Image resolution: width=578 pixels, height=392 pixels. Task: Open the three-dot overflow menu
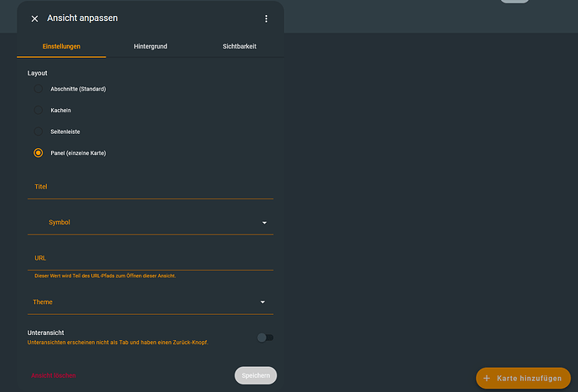coord(266,18)
